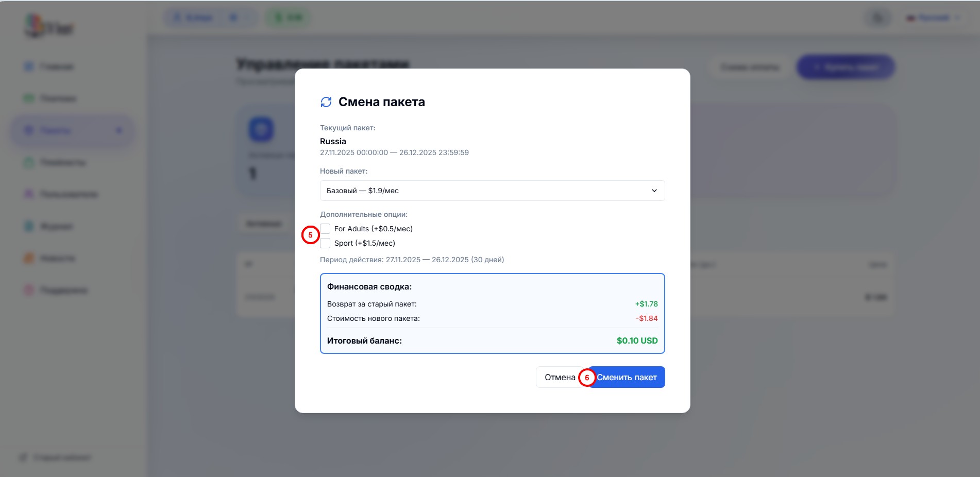Click the Платежи sidebar icon
This screenshot has width=980, height=477.
coord(29,98)
